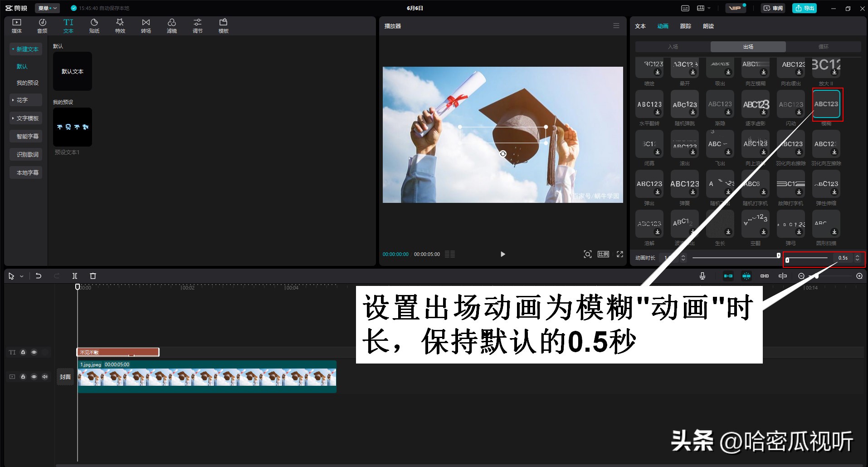Click the 导出 (Export) button
This screenshot has width=868, height=467.
[805, 8]
